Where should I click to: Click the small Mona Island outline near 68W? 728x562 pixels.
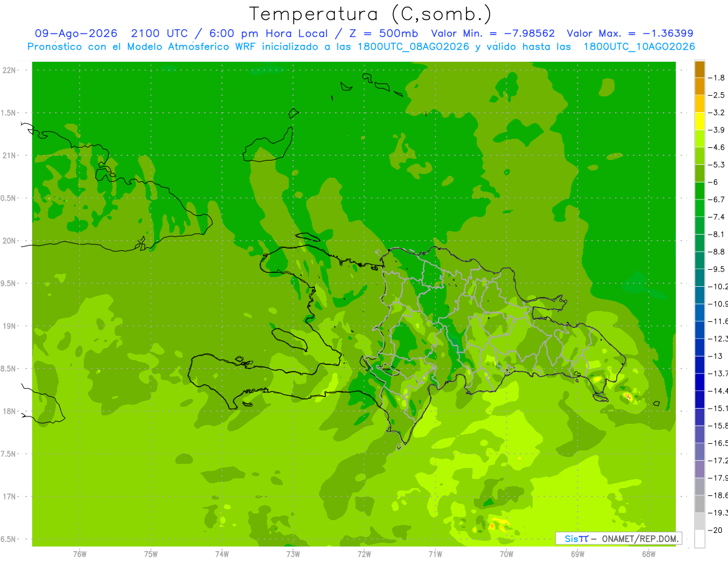coord(656,403)
